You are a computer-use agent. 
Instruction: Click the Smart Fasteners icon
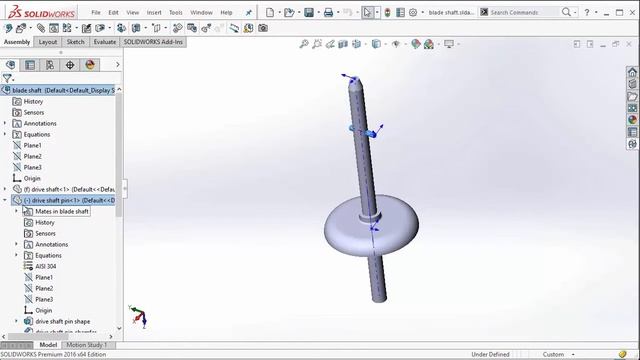(x=87, y=28)
